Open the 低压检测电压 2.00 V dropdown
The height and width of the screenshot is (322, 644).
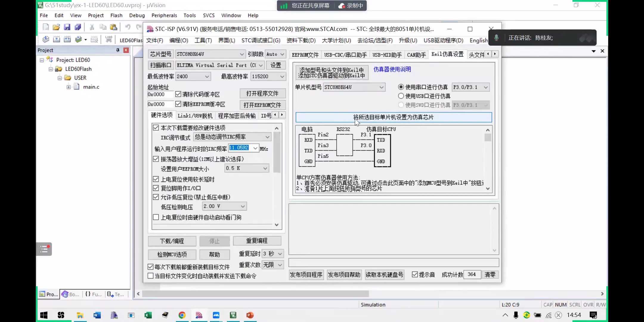(225, 206)
